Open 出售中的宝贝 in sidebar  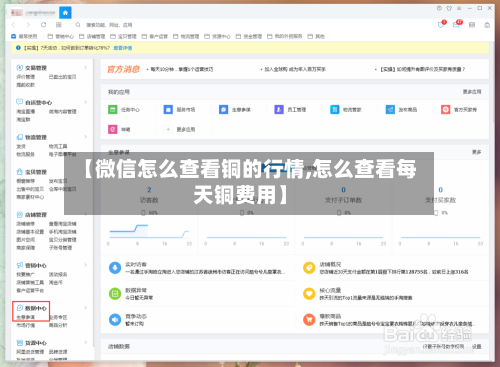30,189
